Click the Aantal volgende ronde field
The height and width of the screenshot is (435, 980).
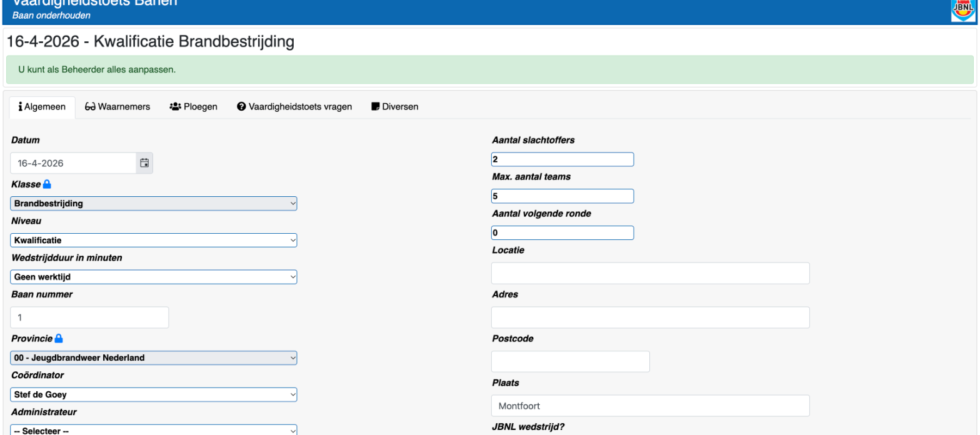click(562, 233)
